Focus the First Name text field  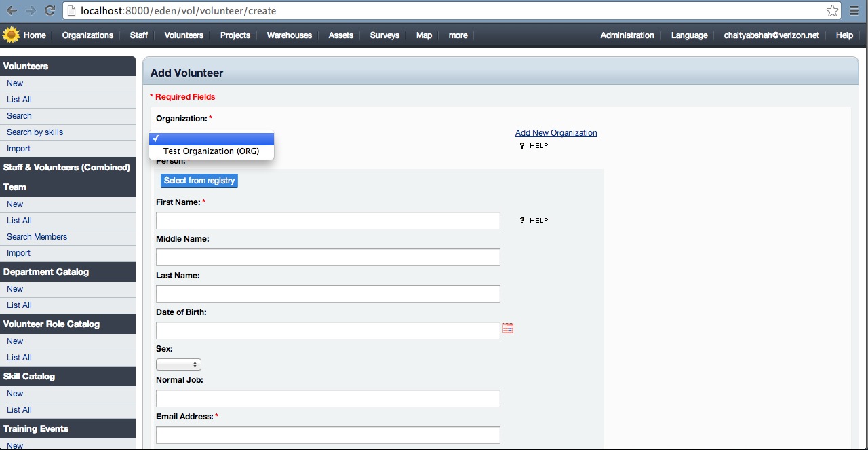coord(328,221)
